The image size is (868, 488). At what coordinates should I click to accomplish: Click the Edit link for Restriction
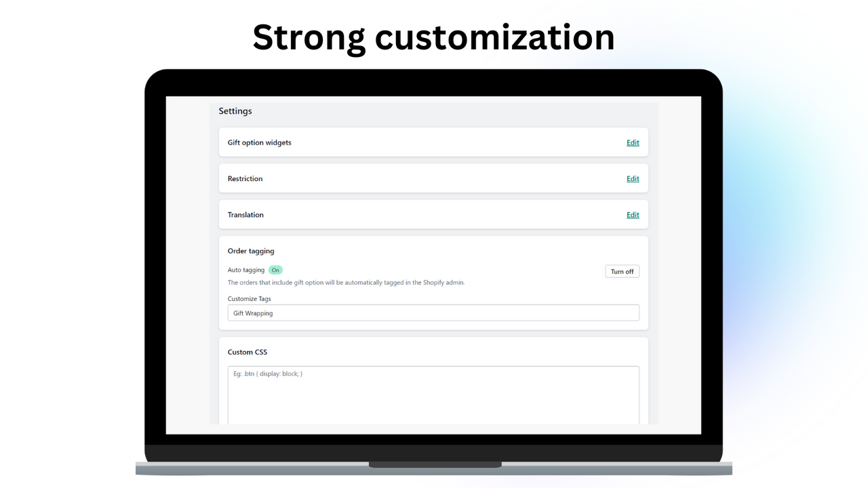[633, 179]
